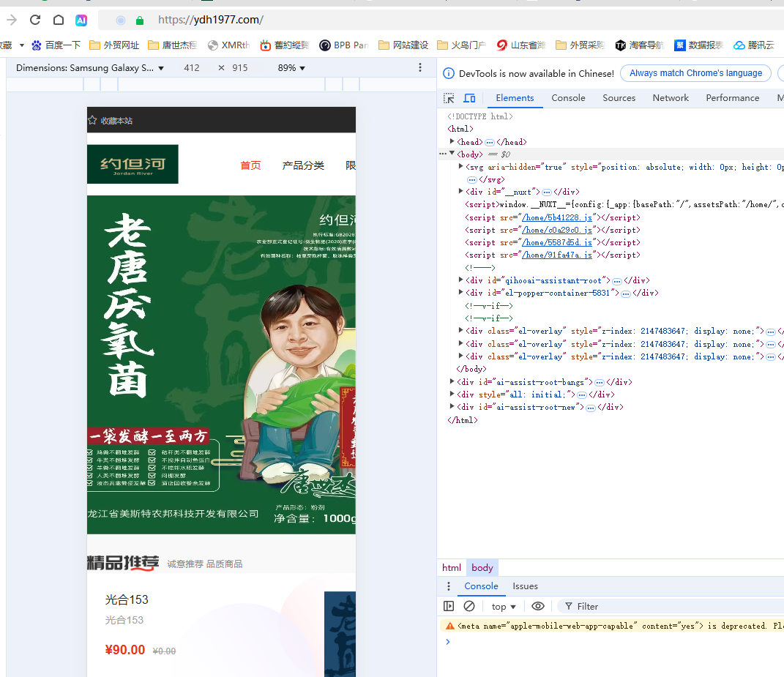Viewport: 784px width, 677px height.
Task: Switch to the Issues drawer tab
Action: [525, 586]
